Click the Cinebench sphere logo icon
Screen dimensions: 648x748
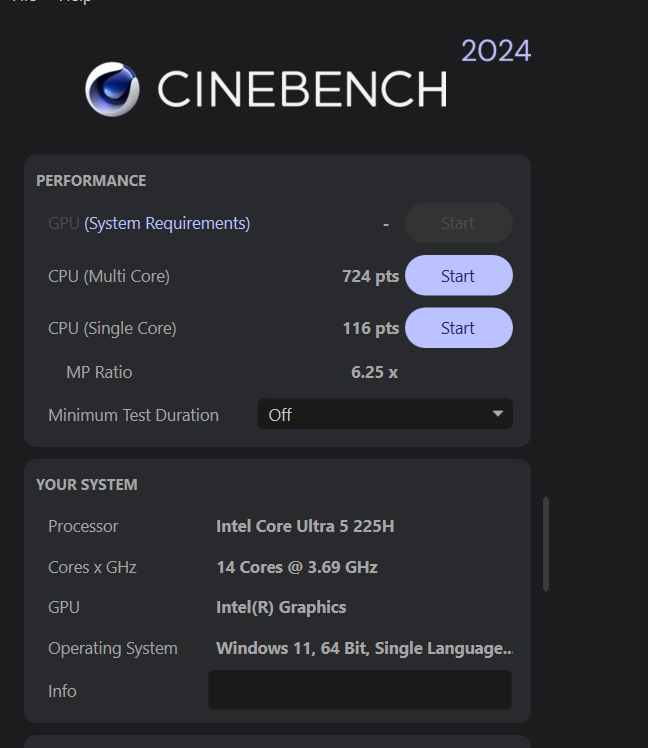point(111,89)
